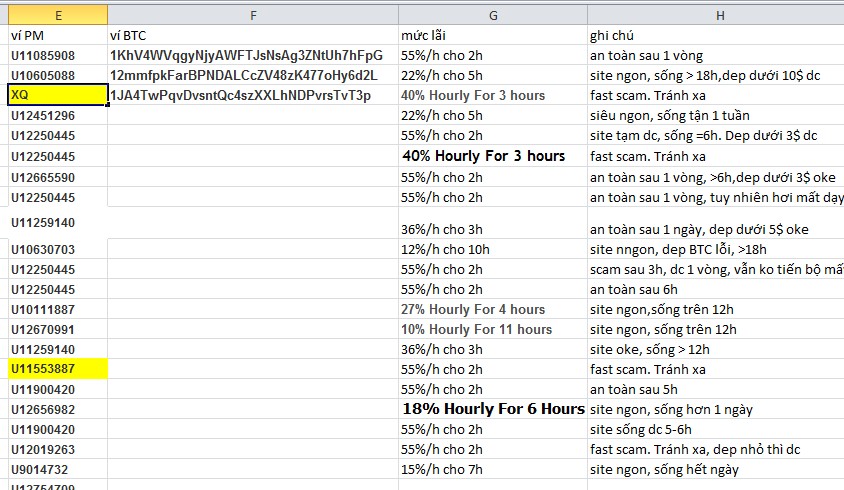
Task: Select the wallet ID U9014732 cell
Action: [x=56, y=469]
